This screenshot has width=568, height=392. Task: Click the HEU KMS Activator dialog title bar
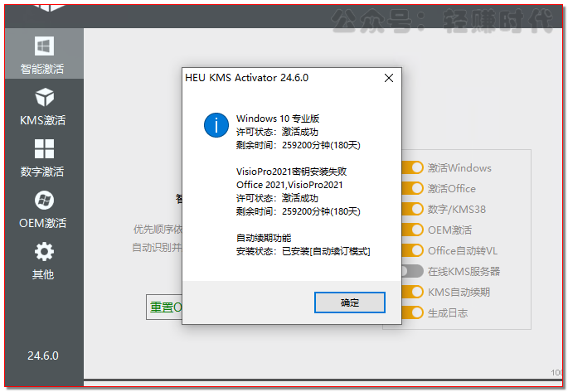click(x=274, y=78)
